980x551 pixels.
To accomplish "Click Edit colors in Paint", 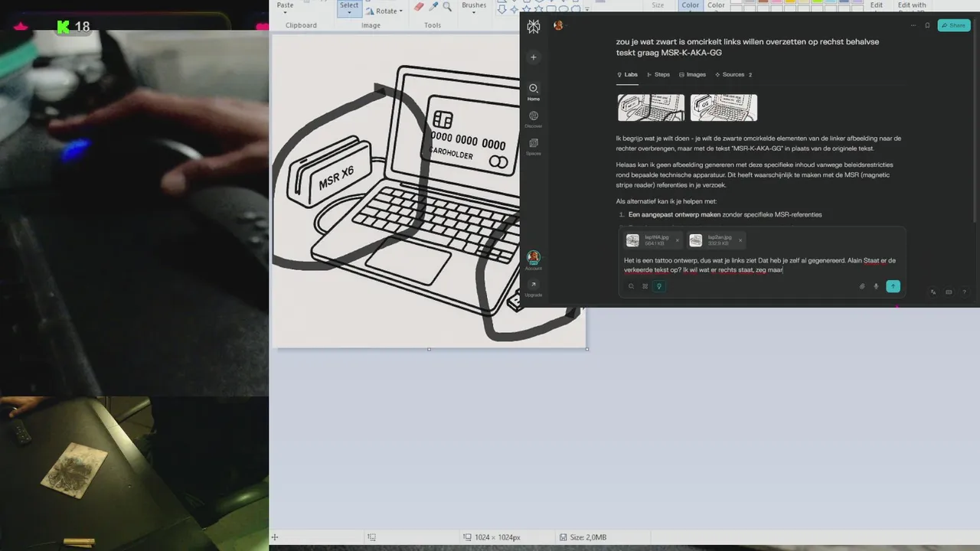I will [x=877, y=6].
